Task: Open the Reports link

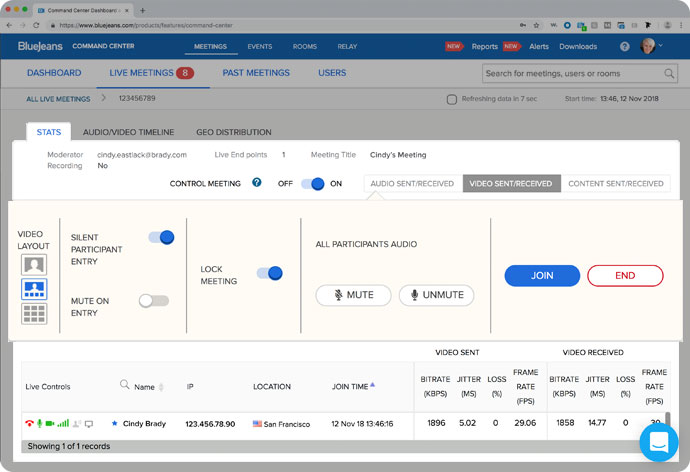Action: point(484,46)
